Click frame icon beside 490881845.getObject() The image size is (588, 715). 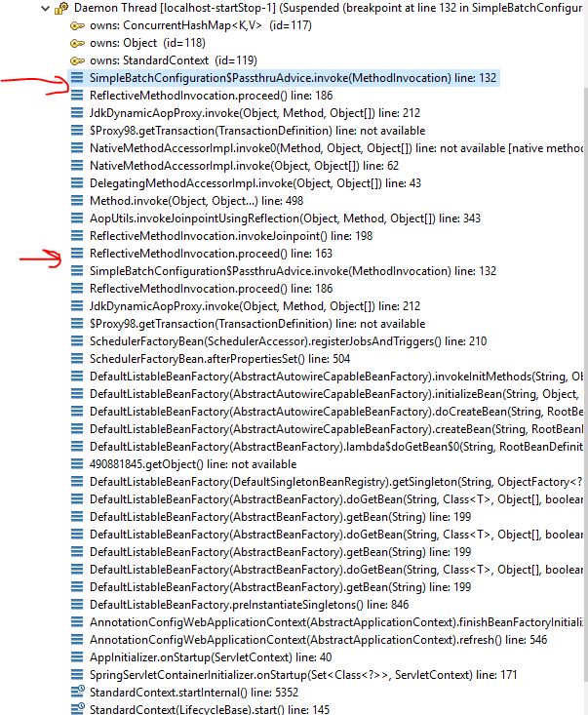(77, 463)
